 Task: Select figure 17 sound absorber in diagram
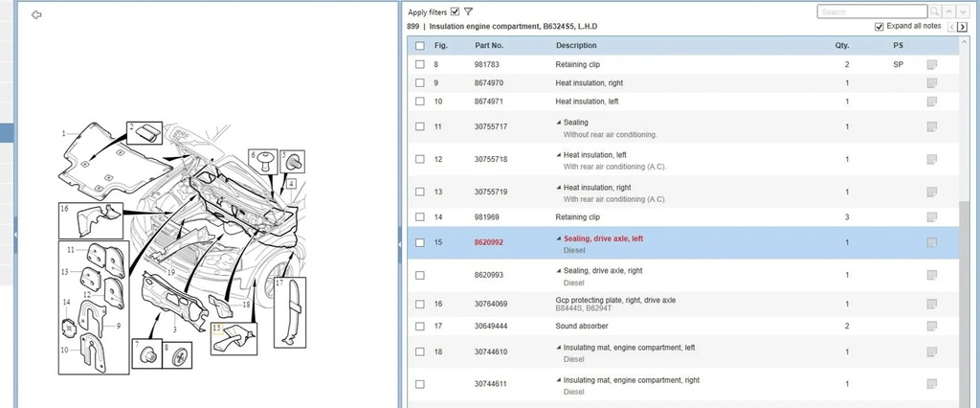(290, 313)
